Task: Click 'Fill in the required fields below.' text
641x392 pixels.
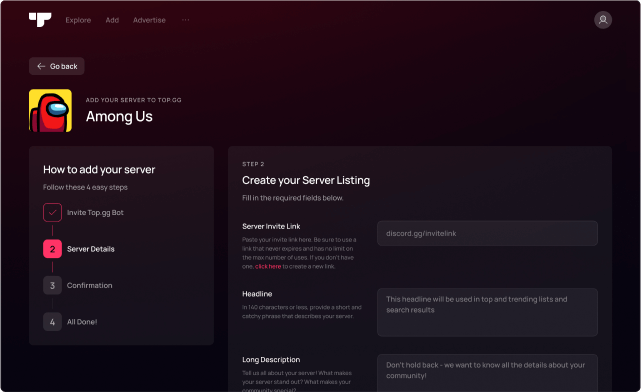Action: point(293,198)
